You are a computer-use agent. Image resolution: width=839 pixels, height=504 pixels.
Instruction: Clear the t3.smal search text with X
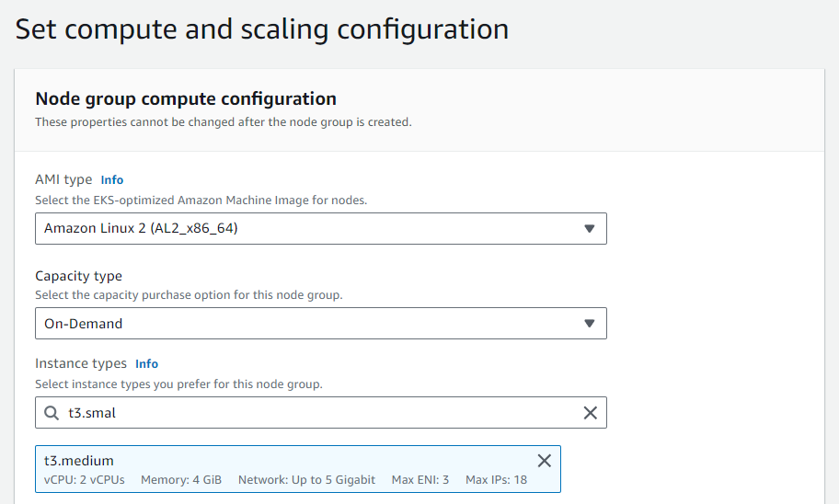click(591, 413)
